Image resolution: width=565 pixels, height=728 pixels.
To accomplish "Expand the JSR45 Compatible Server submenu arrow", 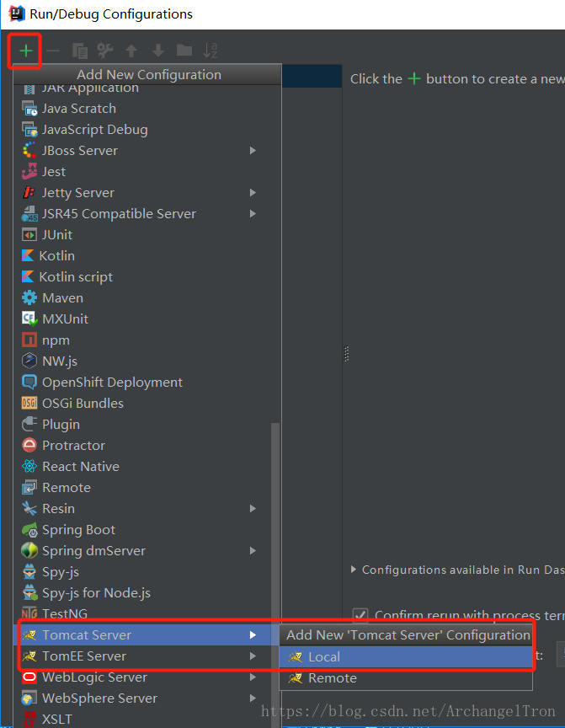I will coord(253,213).
